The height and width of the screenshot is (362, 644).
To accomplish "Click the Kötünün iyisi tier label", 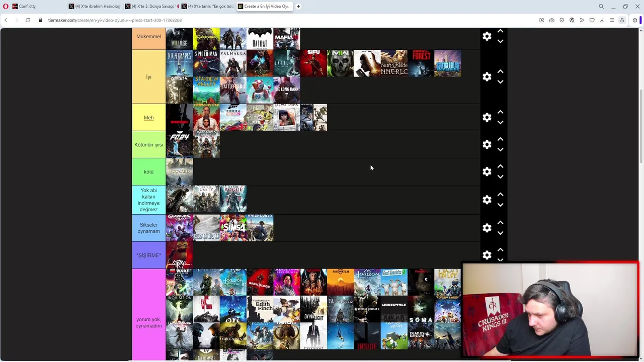I will (x=149, y=145).
